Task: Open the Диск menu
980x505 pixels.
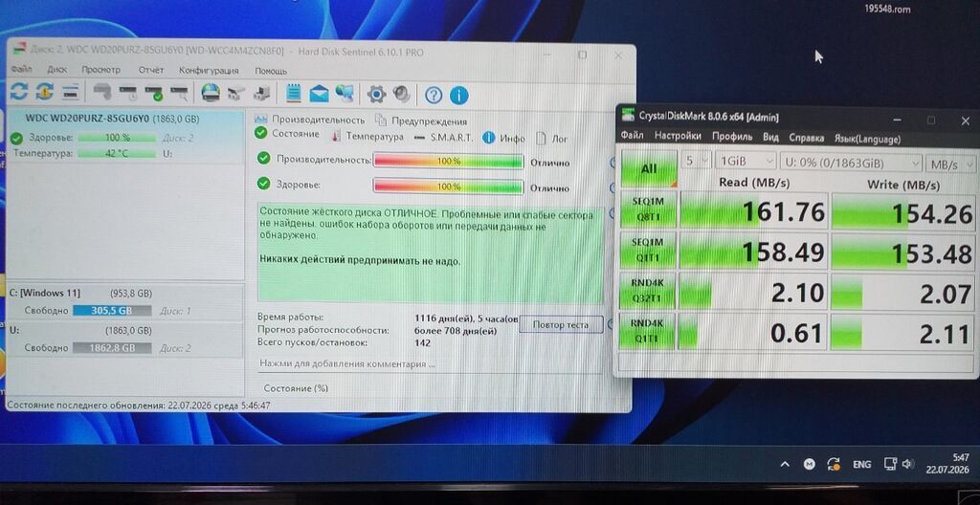Action: (56, 70)
